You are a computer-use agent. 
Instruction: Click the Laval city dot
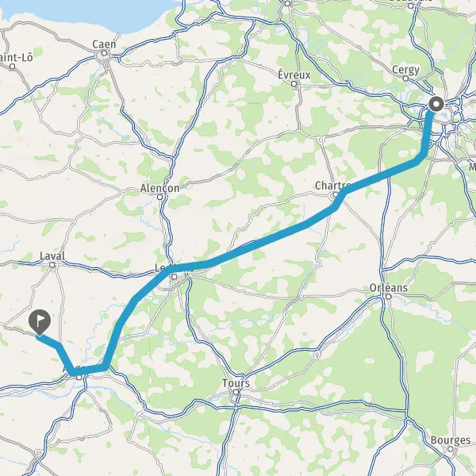point(52,265)
